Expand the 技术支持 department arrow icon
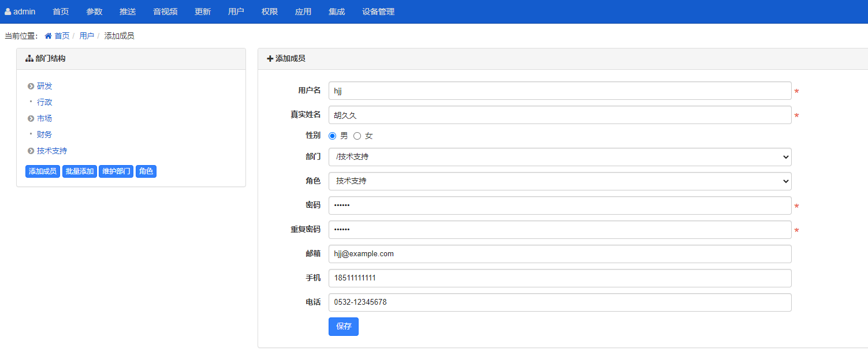Viewport: 868px width, 363px height. pos(31,151)
